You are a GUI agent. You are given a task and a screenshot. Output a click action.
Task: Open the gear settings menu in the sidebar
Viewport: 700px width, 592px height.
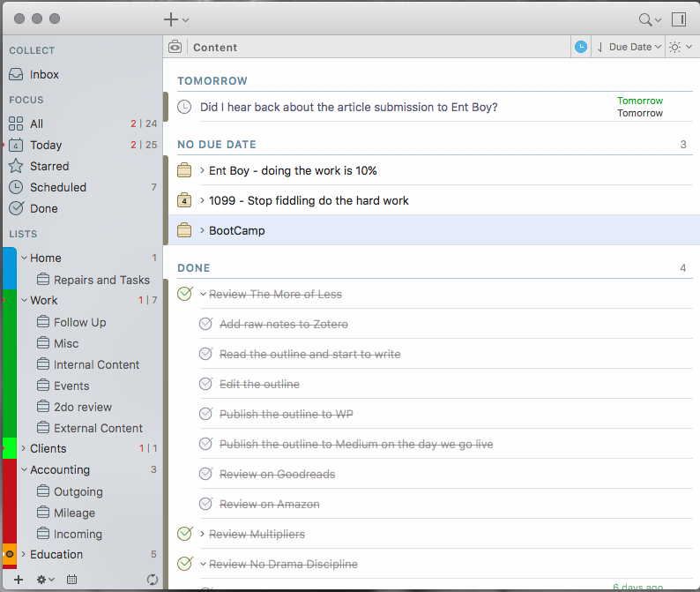click(43, 580)
